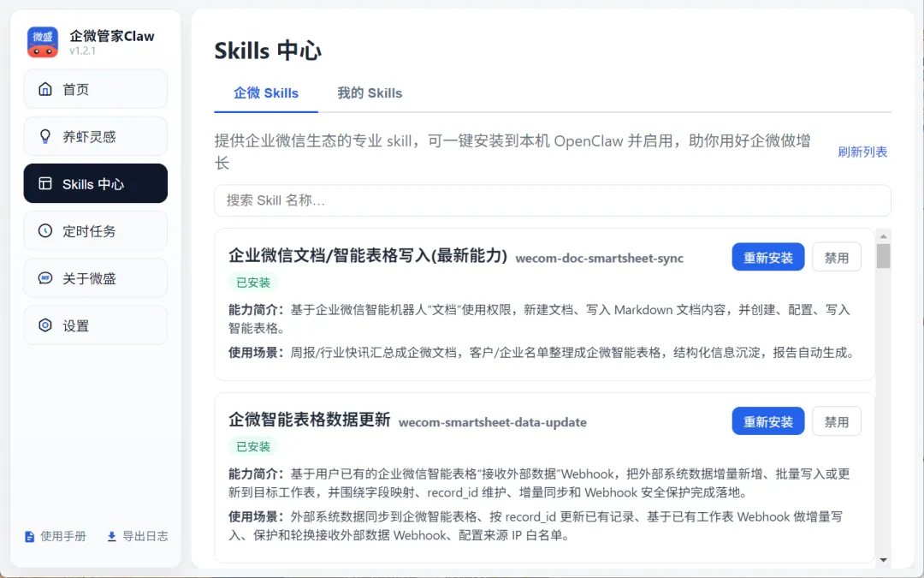Screen dimensions: 924x578
Task: Open the 定时任务 section
Action: [x=96, y=230]
